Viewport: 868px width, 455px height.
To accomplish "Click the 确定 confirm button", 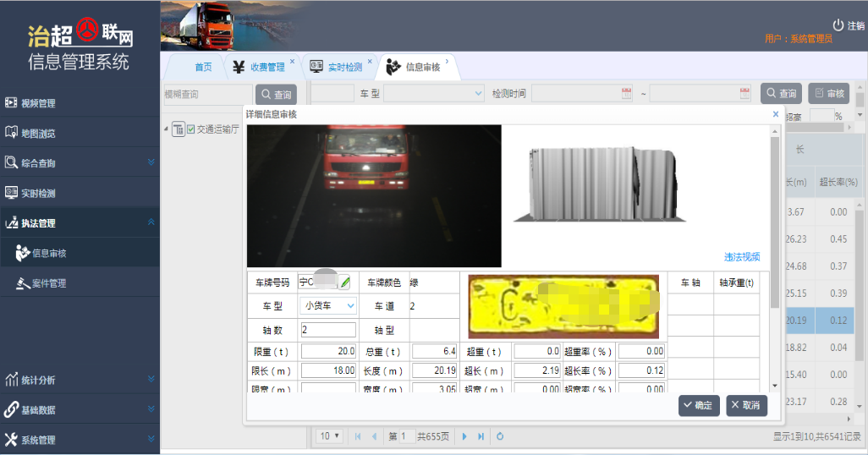I will (x=699, y=405).
